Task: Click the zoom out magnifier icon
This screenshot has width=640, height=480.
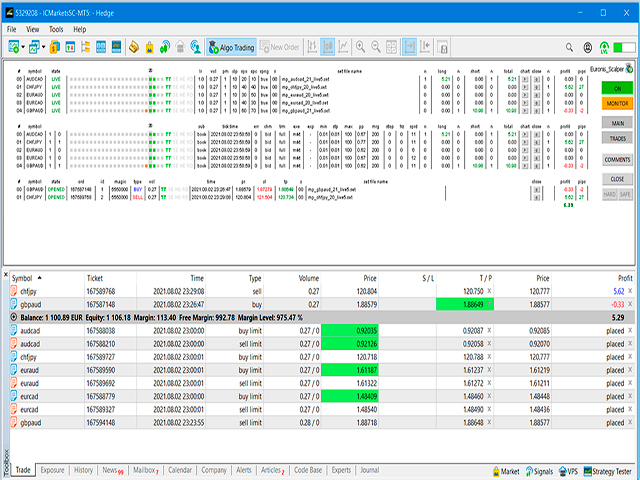Action: point(376,47)
